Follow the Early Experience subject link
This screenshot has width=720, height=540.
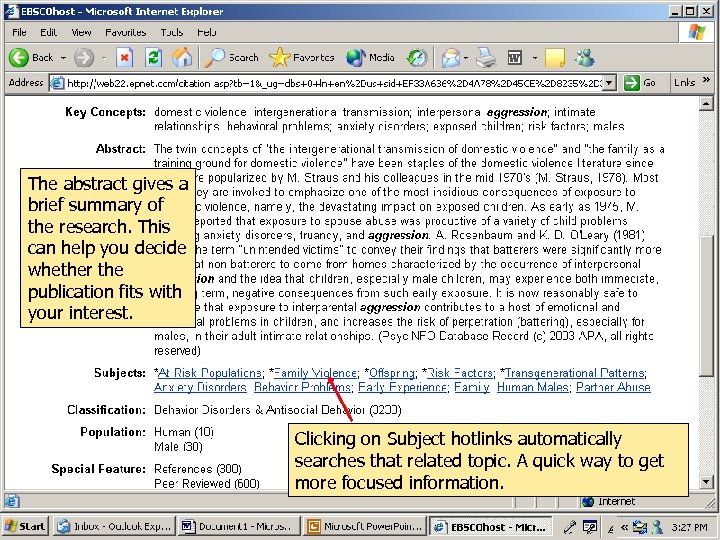(x=402, y=387)
